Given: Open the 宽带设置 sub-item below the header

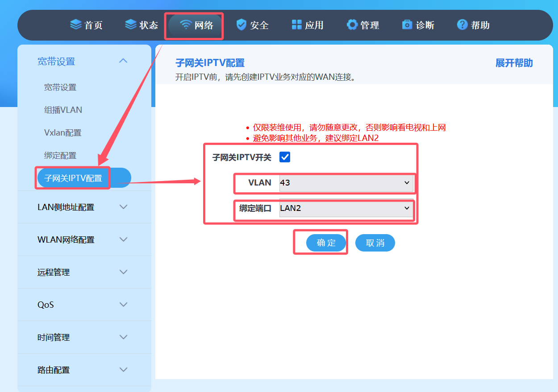Looking at the screenshot, I should pos(60,87).
